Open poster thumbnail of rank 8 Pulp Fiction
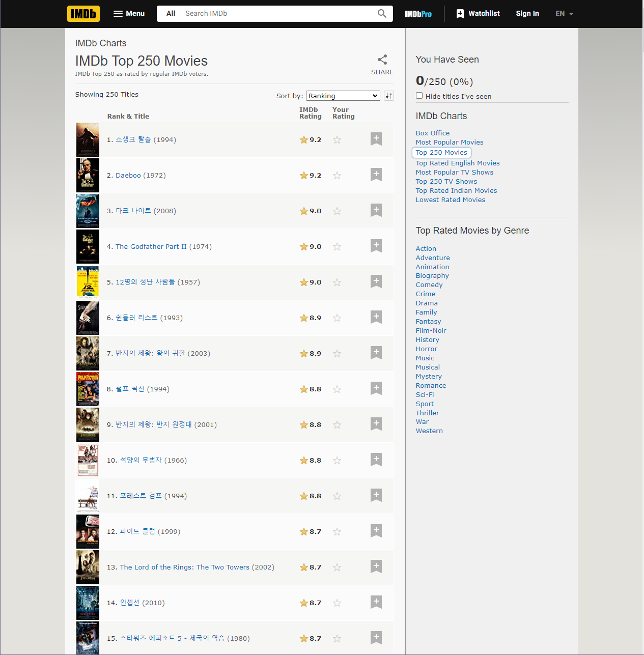Viewport: 644px width, 655px height. (x=88, y=389)
